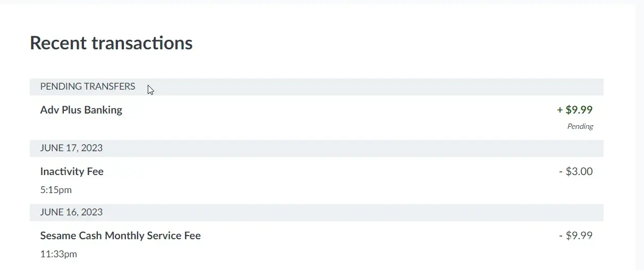Click the word transactions in the heading
This screenshot has width=644, height=270.
tap(142, 43)
